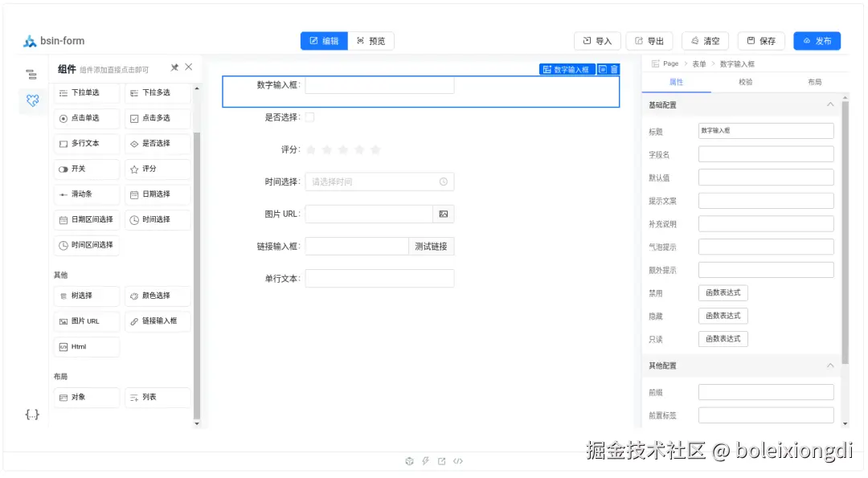Add 开关 switch component
Image resolution: width=868 pixels, height=478 pixels.
pos(87,170)
